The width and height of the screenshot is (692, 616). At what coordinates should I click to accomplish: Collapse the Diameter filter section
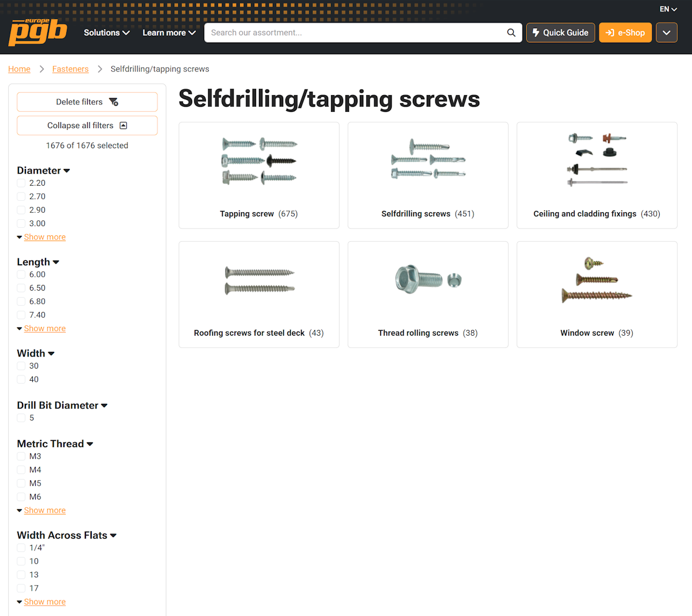(x=43, y=171)
